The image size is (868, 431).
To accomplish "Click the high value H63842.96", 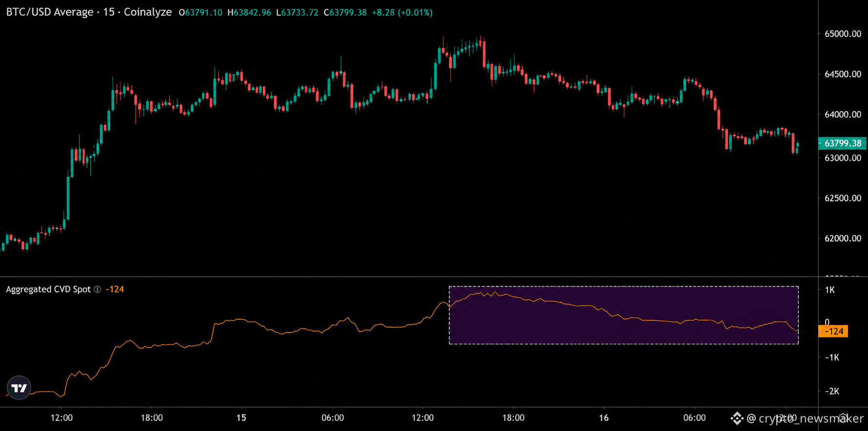I will tap(249, 13).
